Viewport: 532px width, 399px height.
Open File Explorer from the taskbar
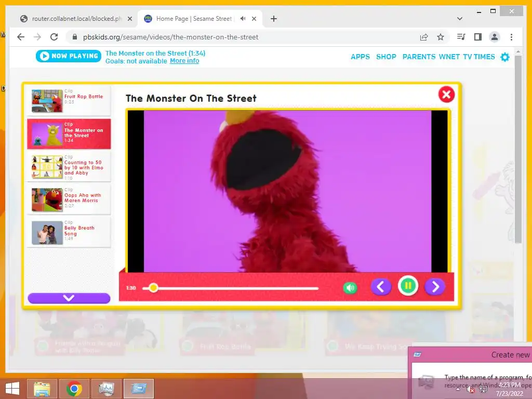tap(42, 389)
